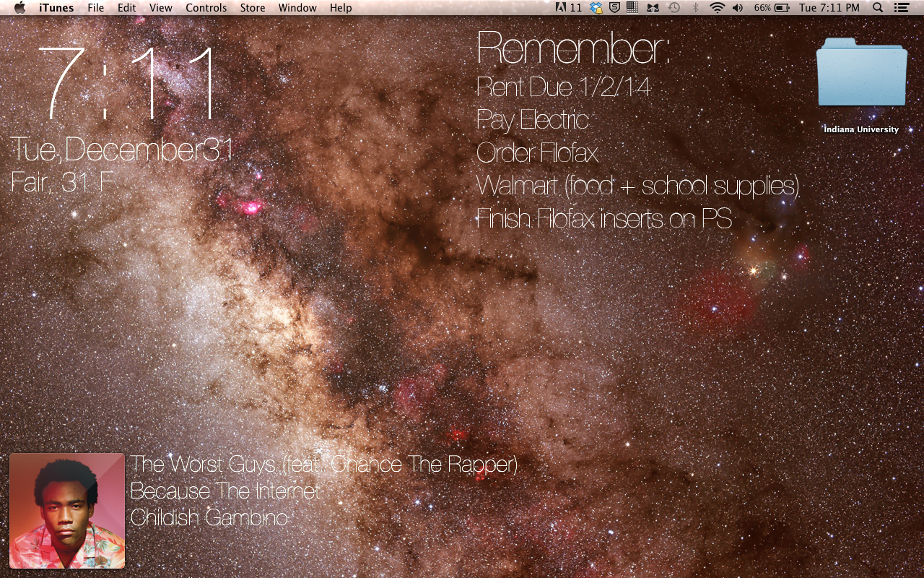Open the Time Machine status icon
Screen dimensions: 924x578
click(674, 8)
